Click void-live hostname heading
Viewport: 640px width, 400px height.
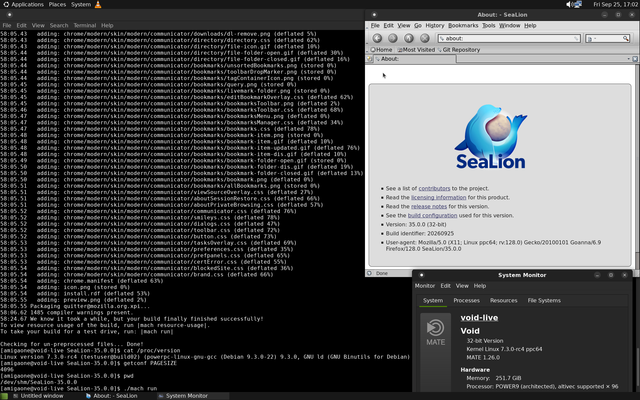coord(479,318)
